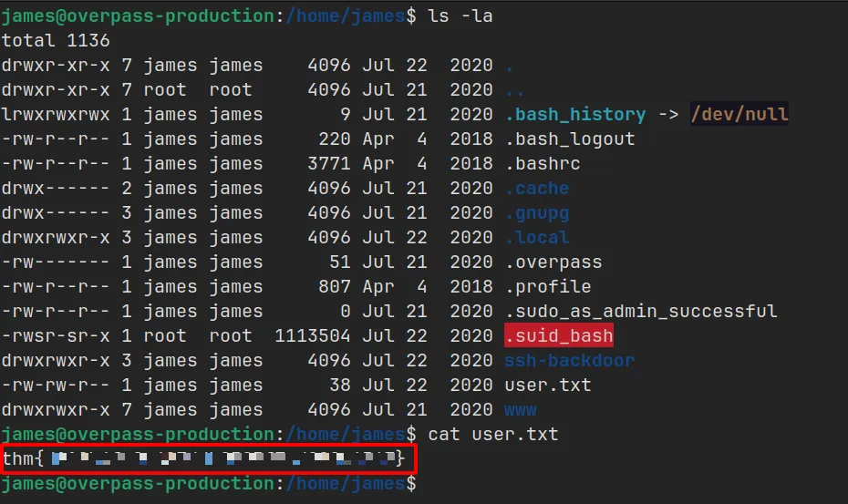Click the www directory name
Screen dimensions: 848x504
tap(520, 409)
